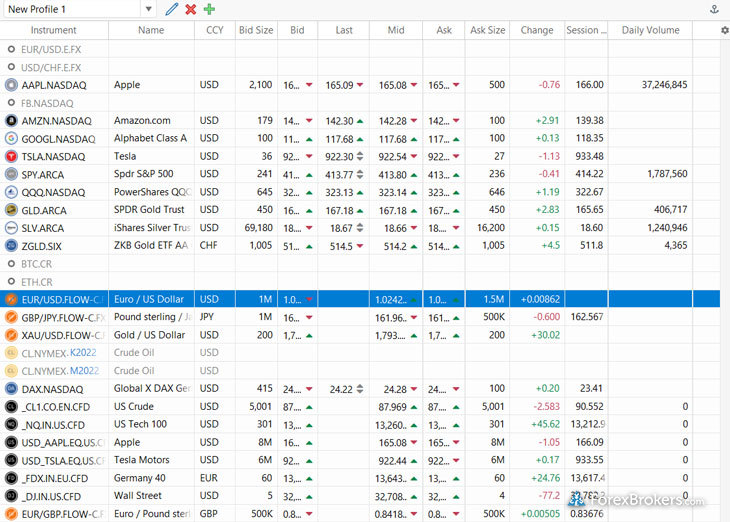
Task: Click the M2022 contract month link
Action: (x=84, y=371)
